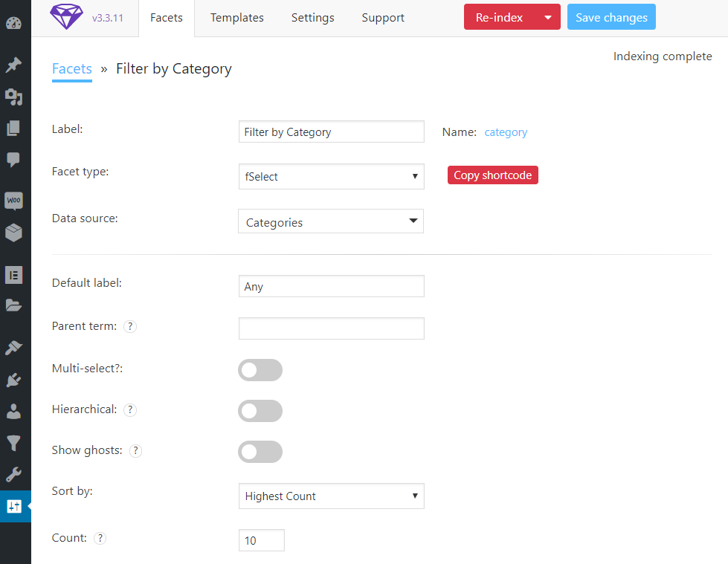
Task: Click the Posts pin icon in sidebar
Action: click(x=13, y=65)
